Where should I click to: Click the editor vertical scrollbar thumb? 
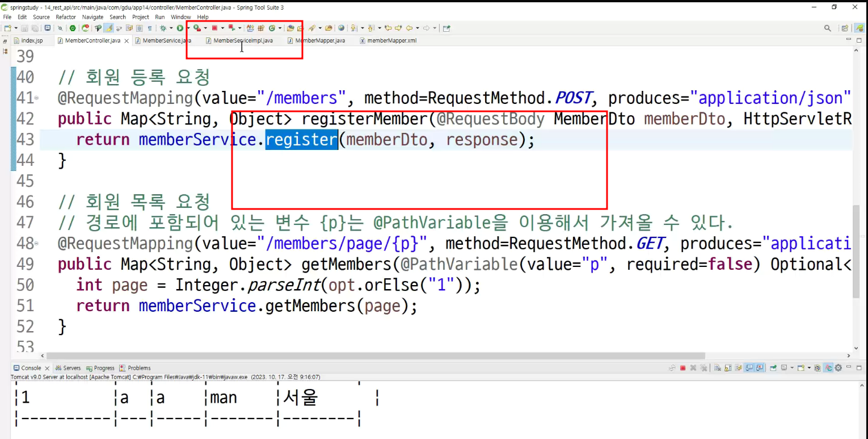tap(857, 252)
